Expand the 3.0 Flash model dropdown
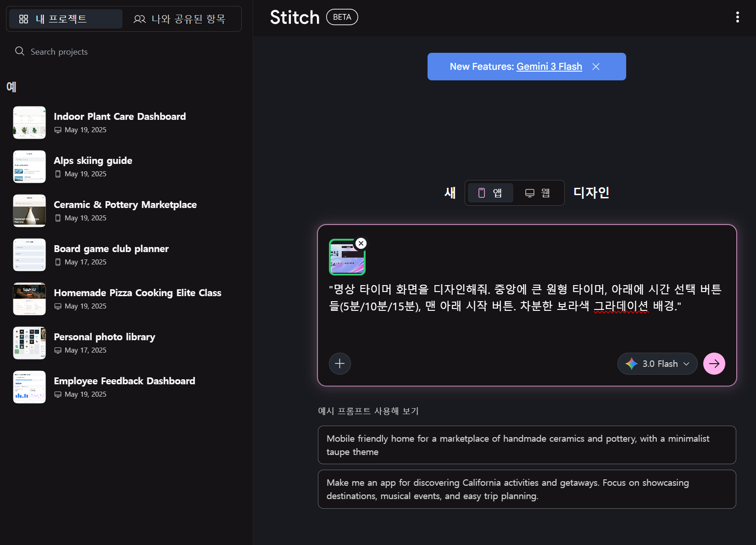This screenshot has width=756, height=545. click(657, 364)
